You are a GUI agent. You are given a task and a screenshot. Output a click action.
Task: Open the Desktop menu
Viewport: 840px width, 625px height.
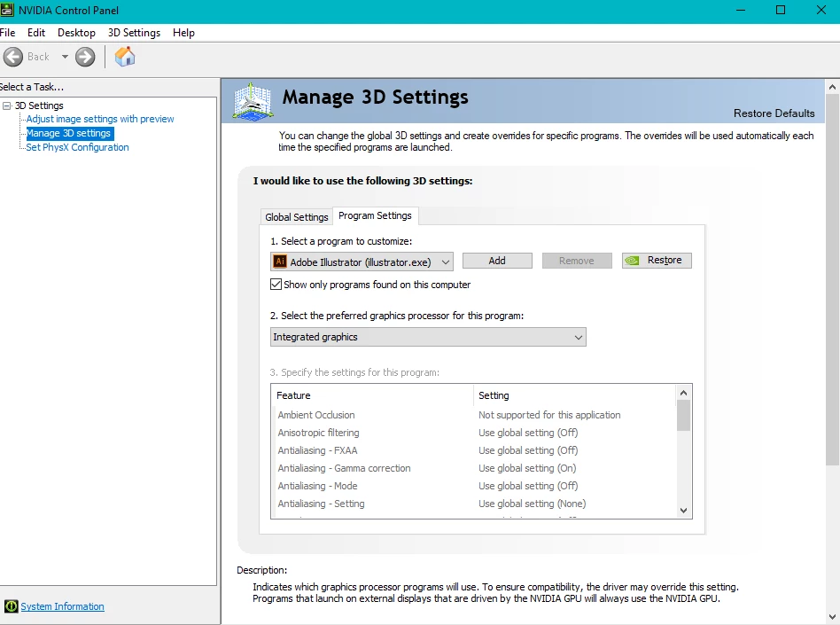76,33
